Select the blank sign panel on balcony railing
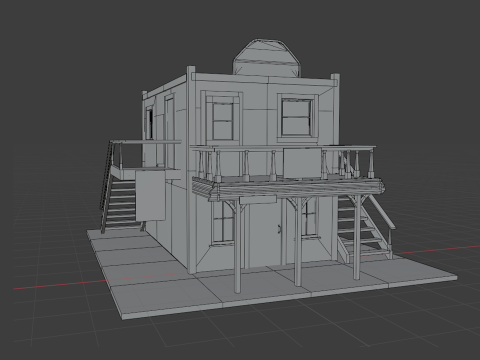This screenshot has height=360, width=480. [302, 163]
